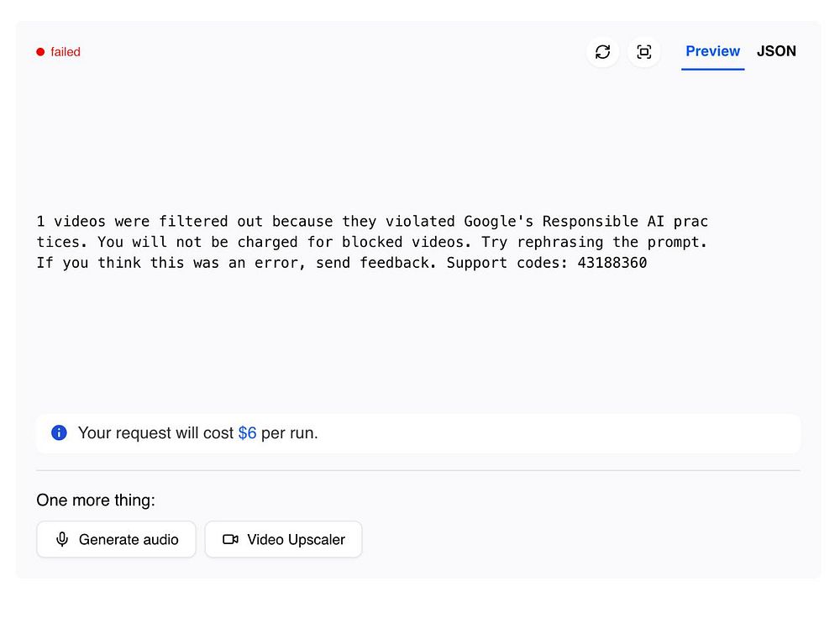Select the Video Upscaler button label
This screenshot has width=840, height=618.
point(297,539)
